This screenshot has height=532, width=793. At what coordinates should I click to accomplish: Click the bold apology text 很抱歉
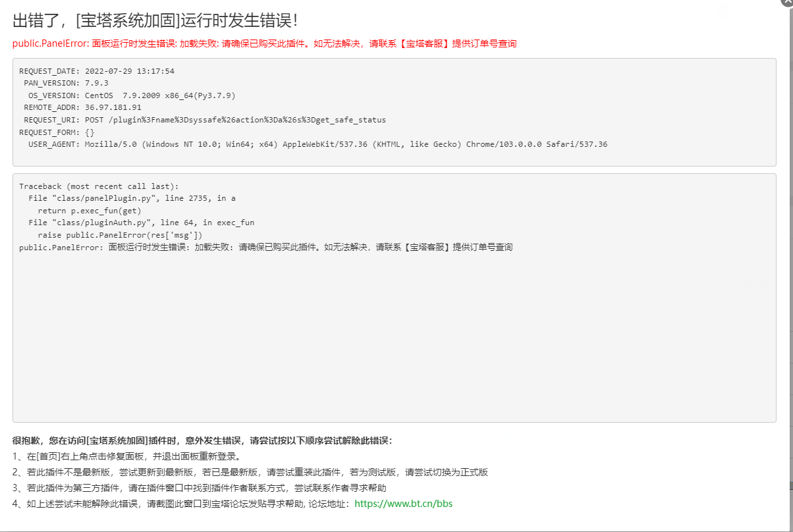point(202,440)
